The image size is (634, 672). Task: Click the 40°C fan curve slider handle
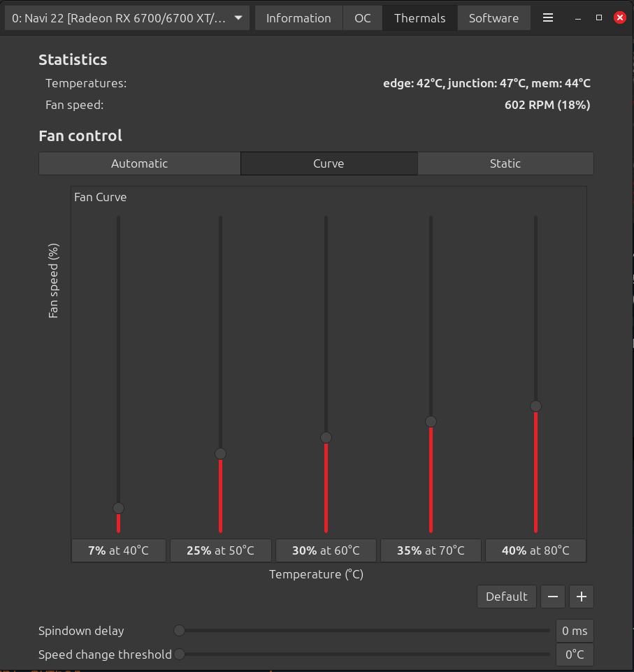coord(118,509)
